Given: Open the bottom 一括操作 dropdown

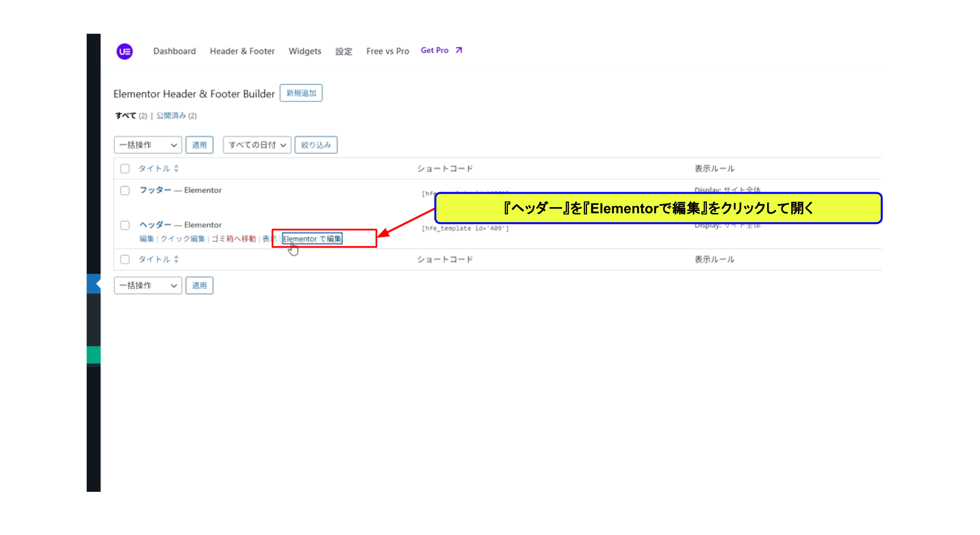Looking at the screenshot, I should click(148, 285).
